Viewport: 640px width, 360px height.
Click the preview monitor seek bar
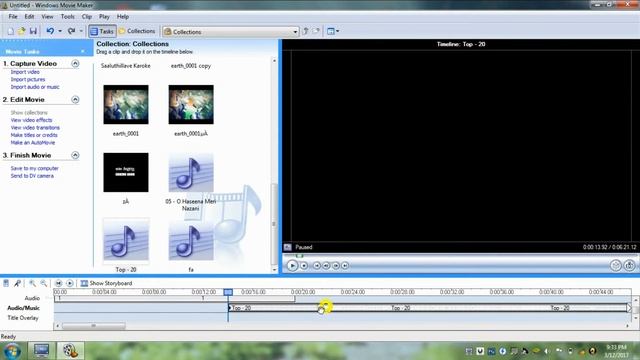460,256
